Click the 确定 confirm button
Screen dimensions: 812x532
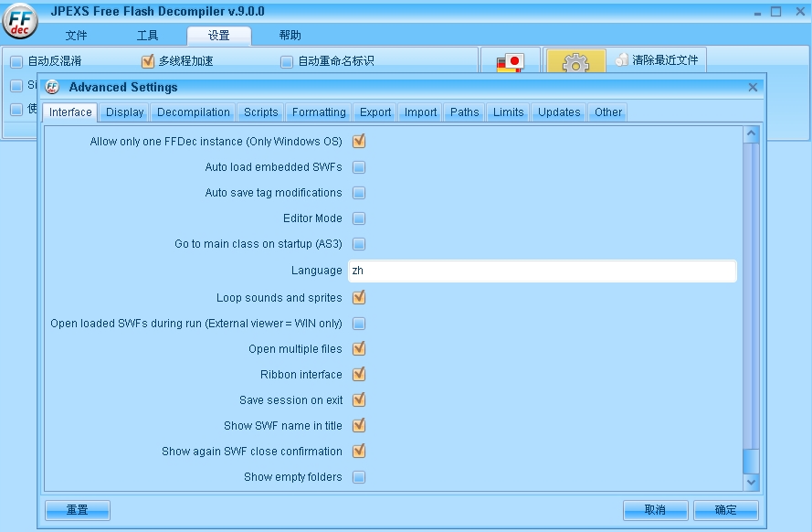[x=725, y=510]
